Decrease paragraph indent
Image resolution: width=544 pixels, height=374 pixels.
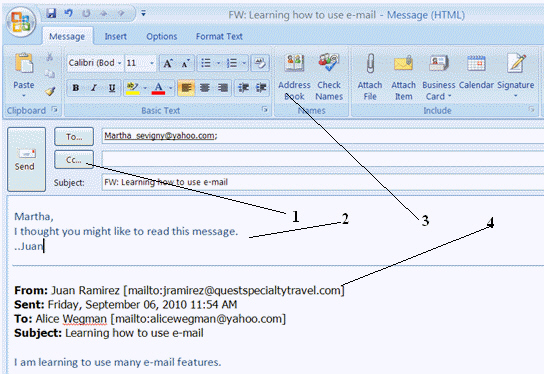(244, 88)
